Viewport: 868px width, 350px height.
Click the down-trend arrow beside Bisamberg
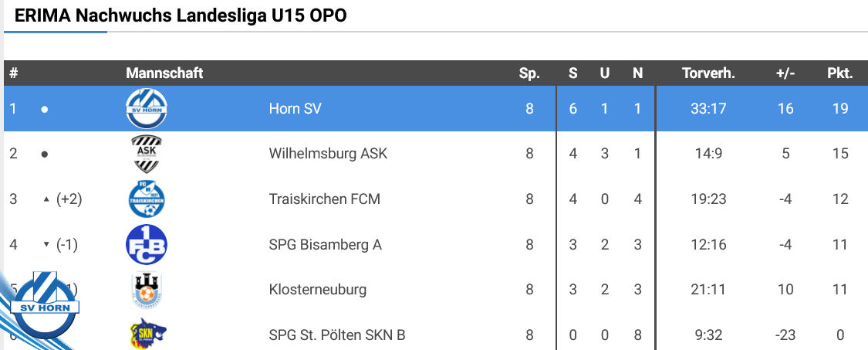pyautogui.click(x=46, y=245)
